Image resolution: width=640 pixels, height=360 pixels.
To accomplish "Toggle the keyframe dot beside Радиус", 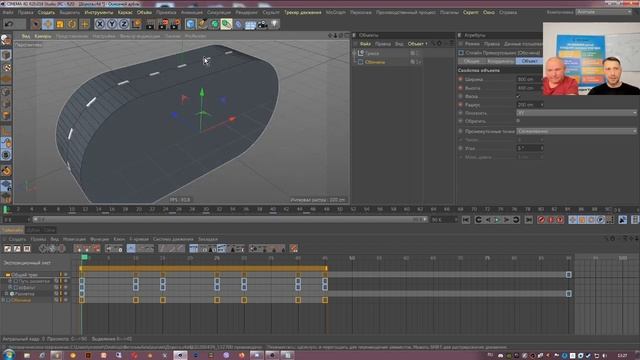I will coord(461,104).
